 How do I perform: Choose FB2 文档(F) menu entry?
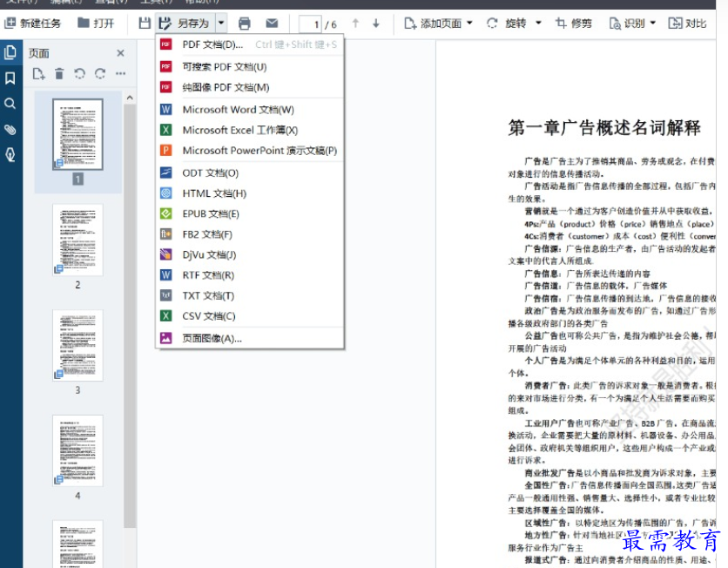click(250, 234)
